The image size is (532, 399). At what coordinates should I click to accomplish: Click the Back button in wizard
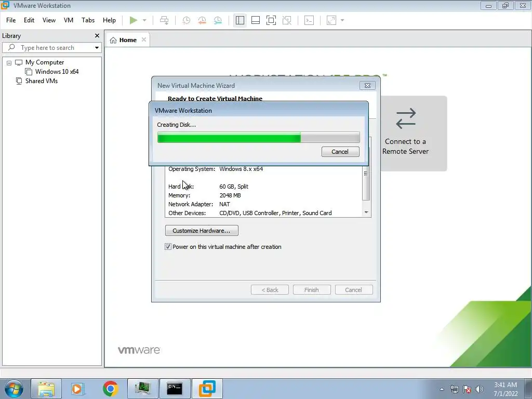(x=270, y=290)
